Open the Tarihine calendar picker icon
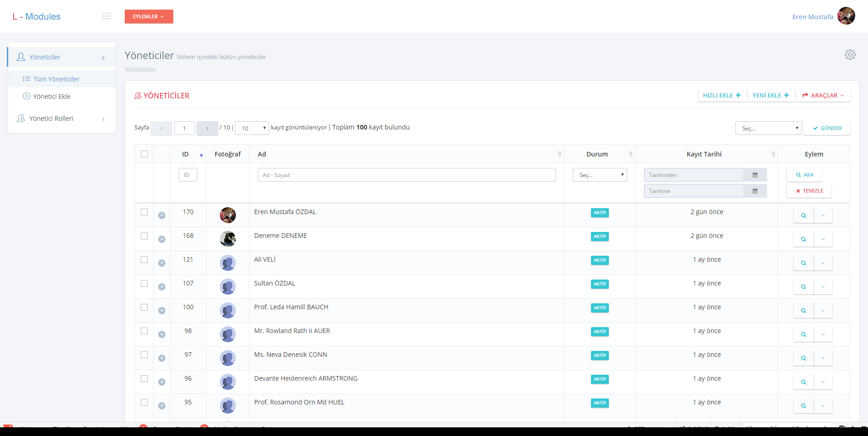The width and height of the screenshot is (868, 436). [x=755, y=191]
